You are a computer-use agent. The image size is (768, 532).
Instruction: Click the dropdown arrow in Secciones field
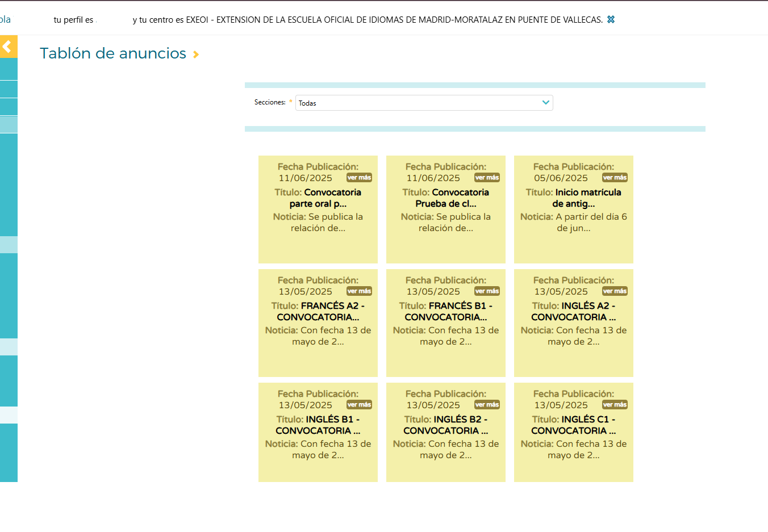point(545,103)
